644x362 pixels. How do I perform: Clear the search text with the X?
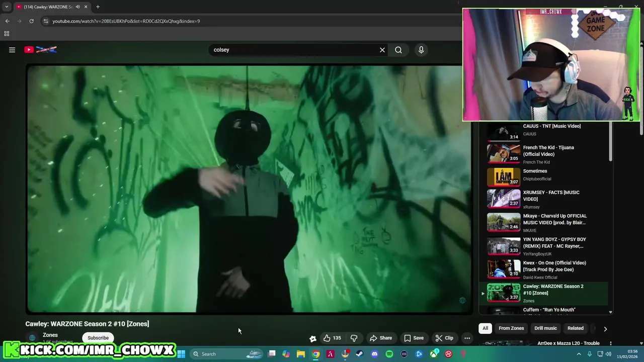coord(382,50)
